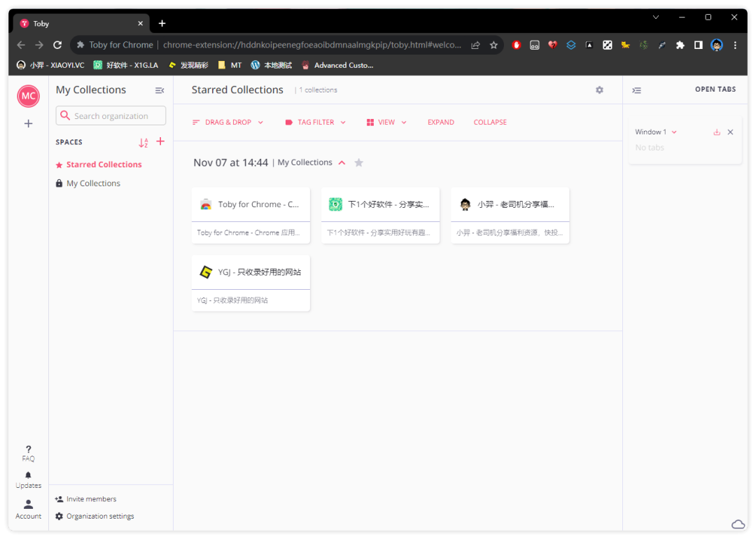Click the MC organization avatar
The image size is (756, 539).
[28, 96]
